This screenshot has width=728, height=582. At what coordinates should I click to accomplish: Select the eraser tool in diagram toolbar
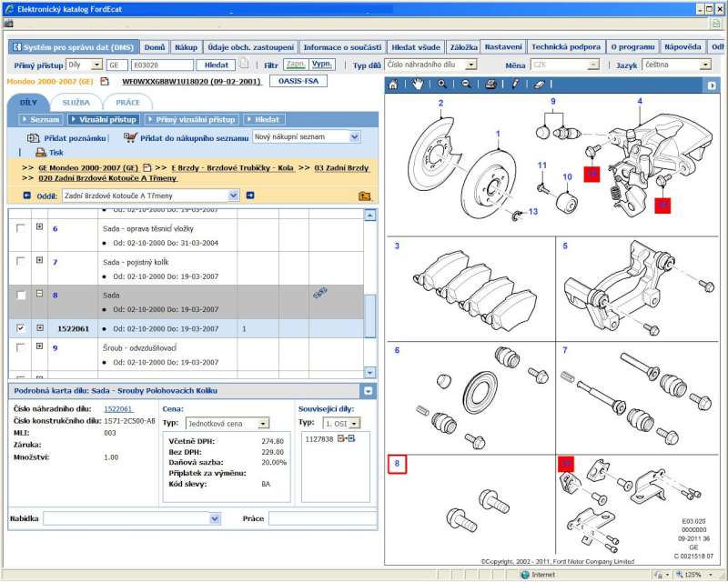(x=540, y=85)
